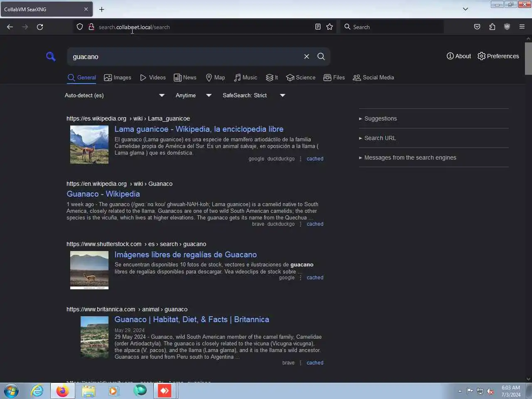Open the About page
The image size is (532, 399).
coord(458,56)
